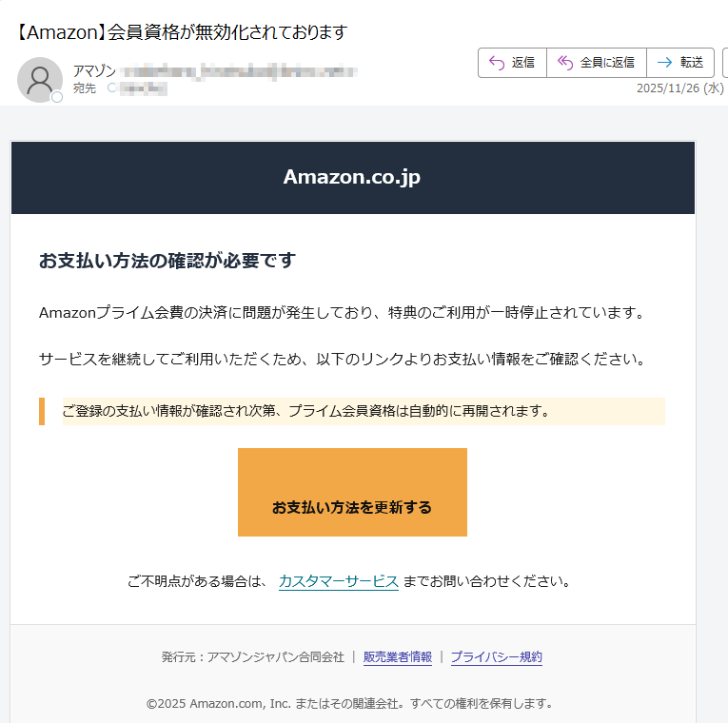Click the recipient's presence circle after 宛先
Image resolution: width=728 pixels, height=723 pixels.
click(112, 88)
